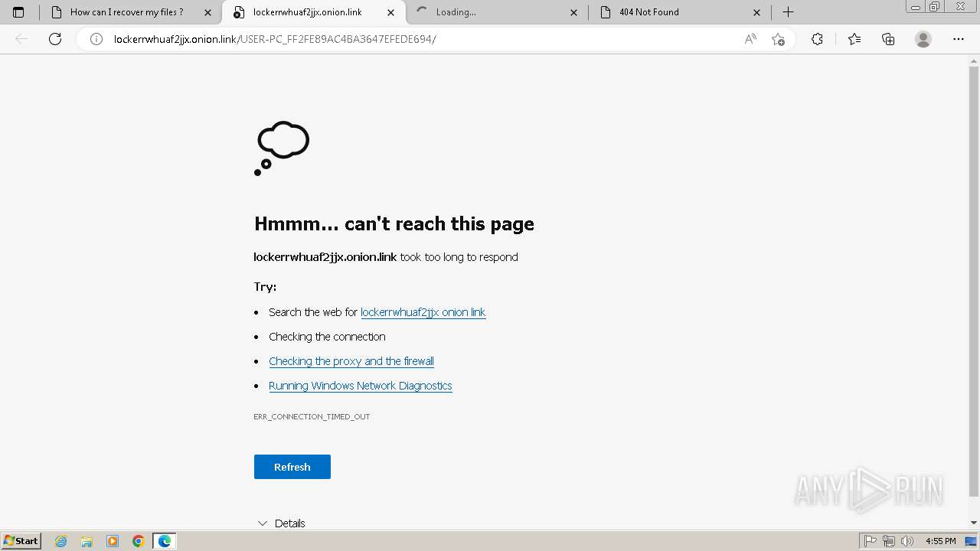
Task: Launch Internet Explorer from taskbar
Action: [61, 541]
